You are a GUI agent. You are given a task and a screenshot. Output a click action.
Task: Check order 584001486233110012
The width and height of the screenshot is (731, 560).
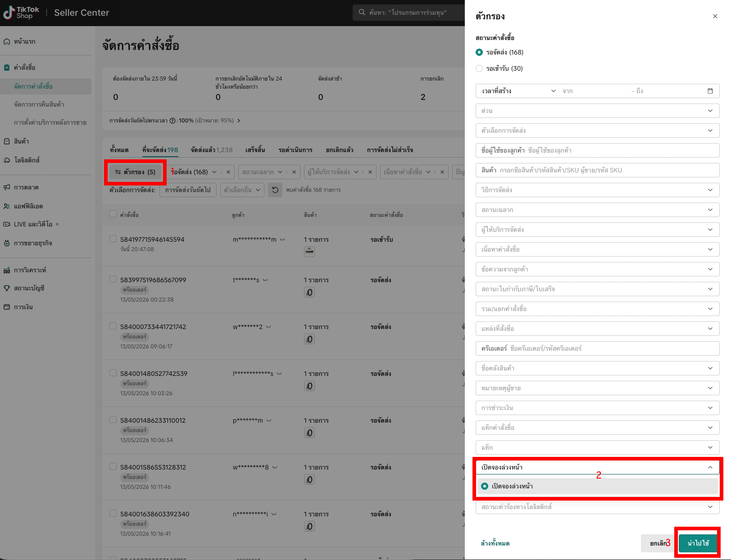[x=113, y=420]
